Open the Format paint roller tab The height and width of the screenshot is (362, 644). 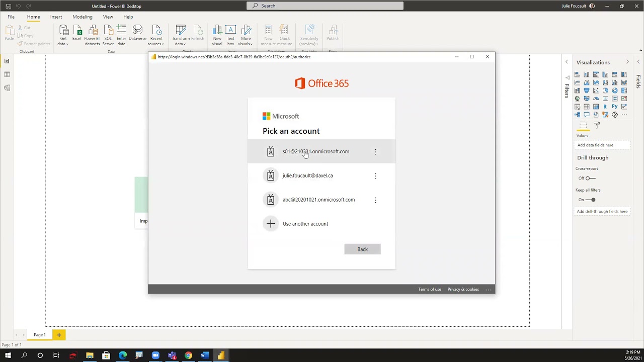597,125
